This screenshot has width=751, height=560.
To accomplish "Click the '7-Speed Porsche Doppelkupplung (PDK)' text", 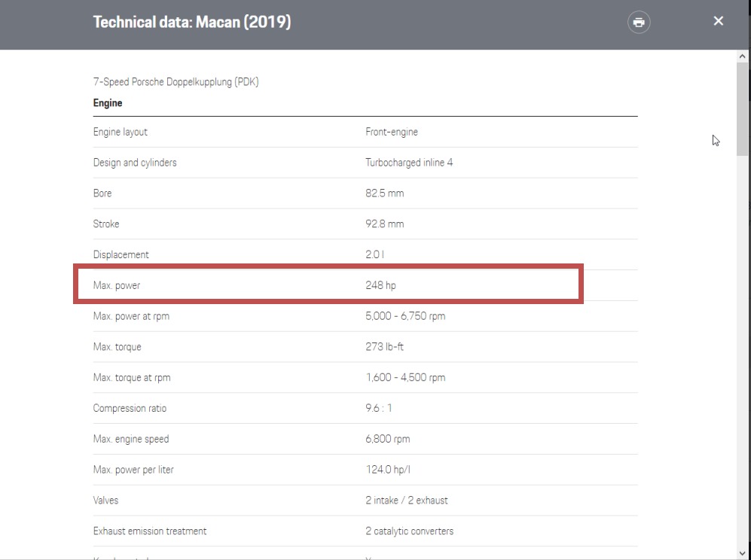I will point(176,82).
